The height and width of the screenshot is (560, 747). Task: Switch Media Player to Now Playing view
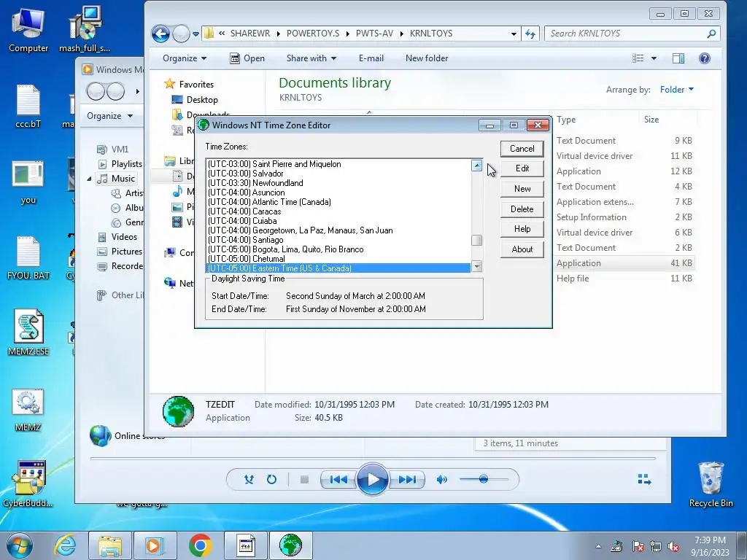tap(644, 479)
